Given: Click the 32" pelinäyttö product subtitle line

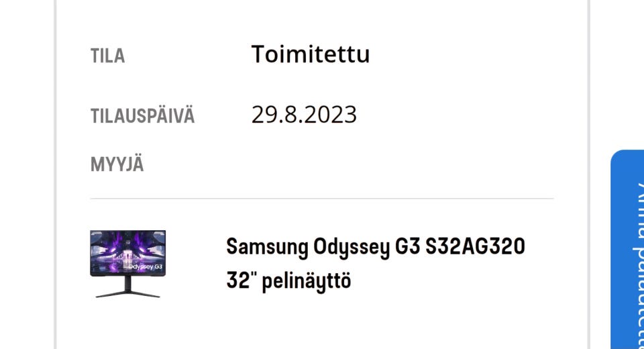Looking at the screenshot, I should (288, 281).
